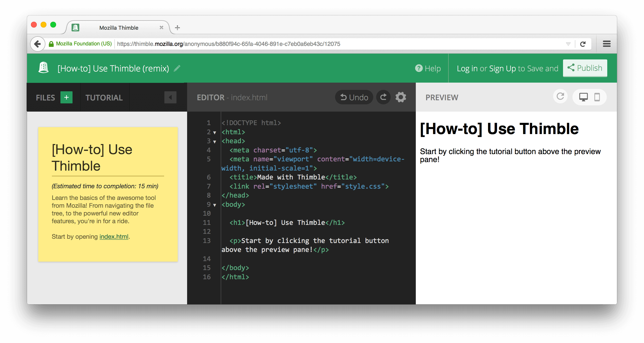Click the preview paragraph 'Start by clicking the tutorial'
This screenshot has height=343, width=644.
click(510, 155)
